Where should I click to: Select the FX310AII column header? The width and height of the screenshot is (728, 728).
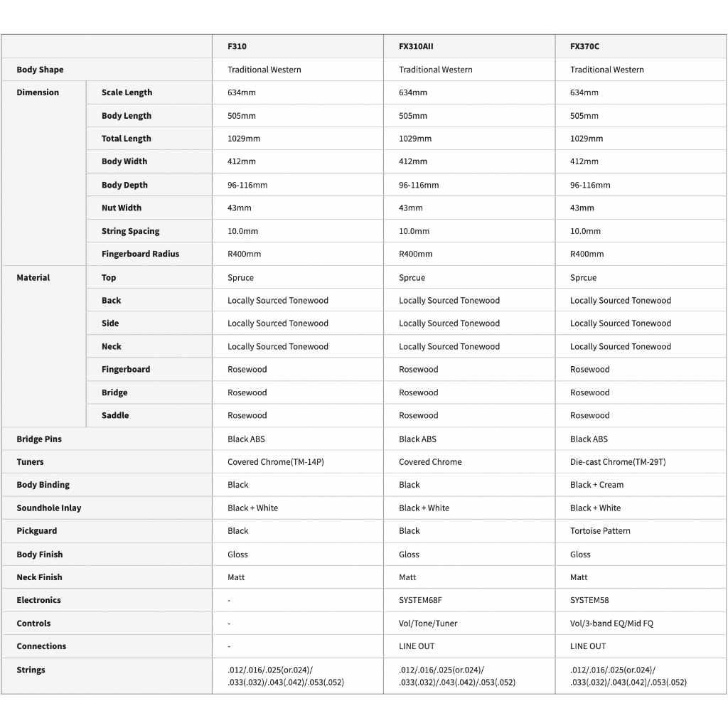[x=416, y=46]
